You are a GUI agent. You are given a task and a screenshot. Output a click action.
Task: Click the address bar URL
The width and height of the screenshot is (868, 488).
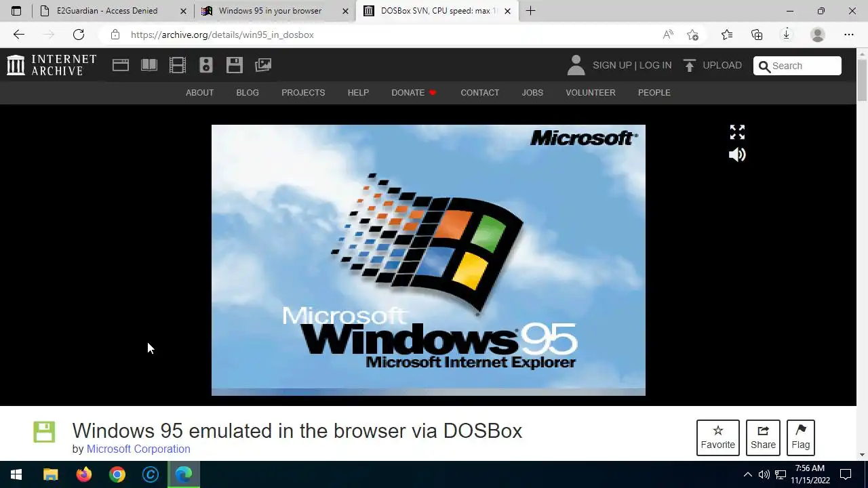222,35
